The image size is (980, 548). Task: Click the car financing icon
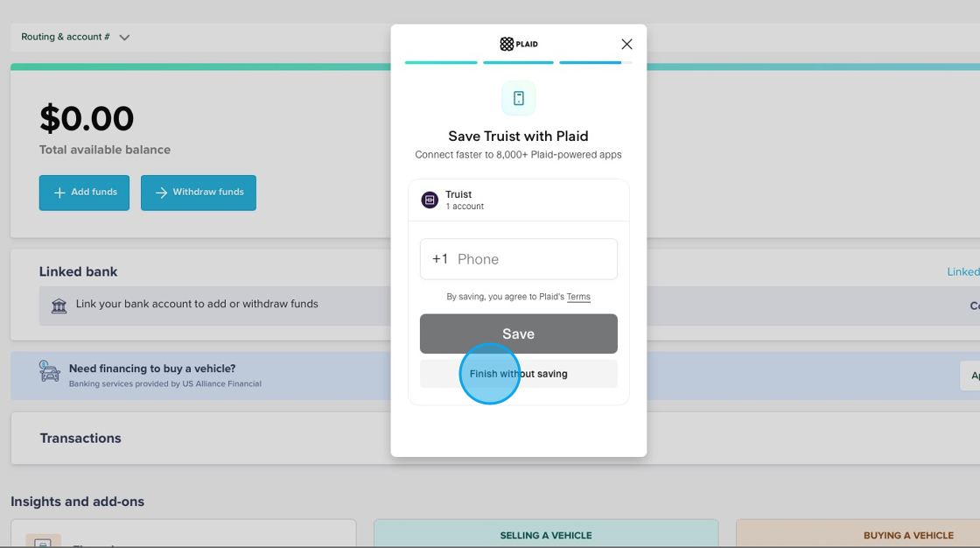click(49, 371)
